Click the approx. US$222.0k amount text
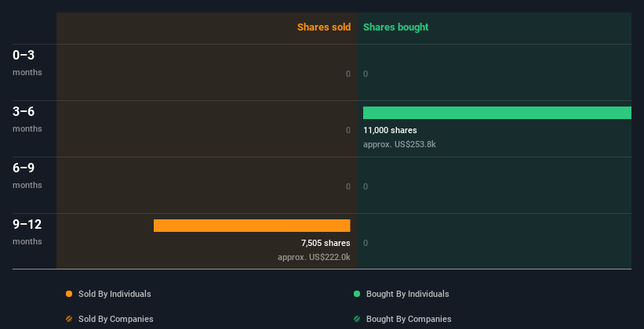The image size is (644, 329). tap(314, 257)
